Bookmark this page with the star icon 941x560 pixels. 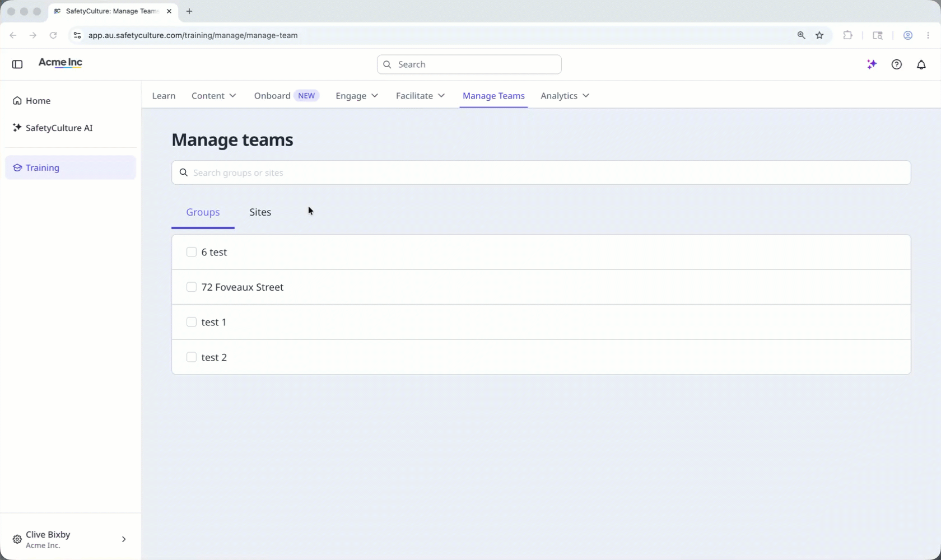point(820,35)
